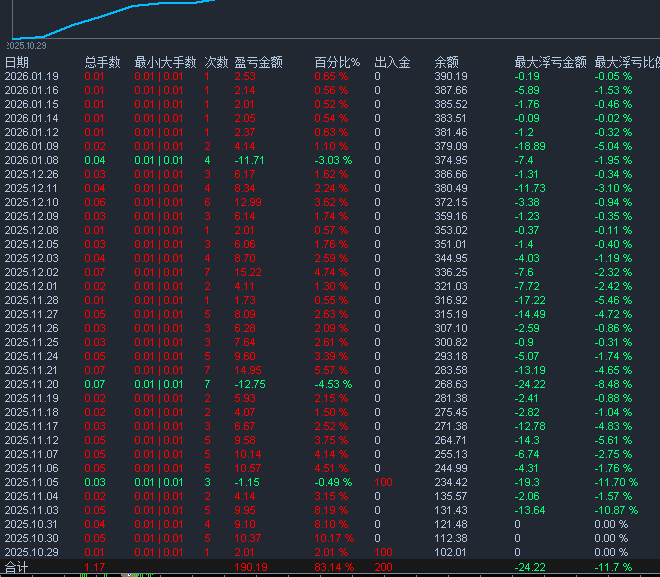Click the 最小|大手数 column header
The image size is (660, 577).
pos(164,62)
